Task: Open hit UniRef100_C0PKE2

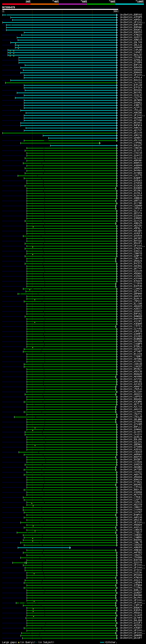Action: [131, 53]
